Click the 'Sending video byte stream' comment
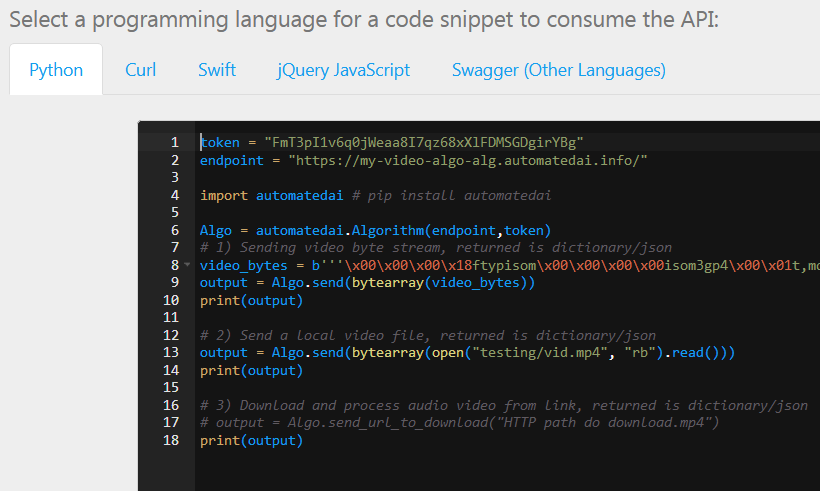 point(436,247)
